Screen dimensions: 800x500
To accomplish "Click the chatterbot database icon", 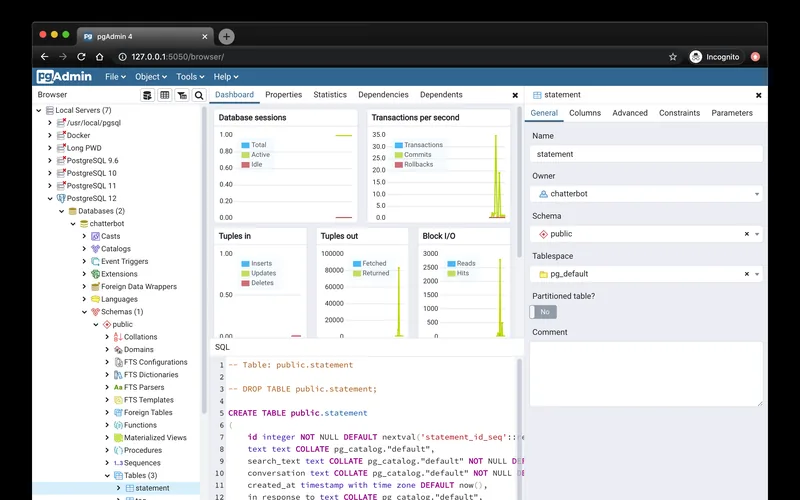I will point(84,223).
